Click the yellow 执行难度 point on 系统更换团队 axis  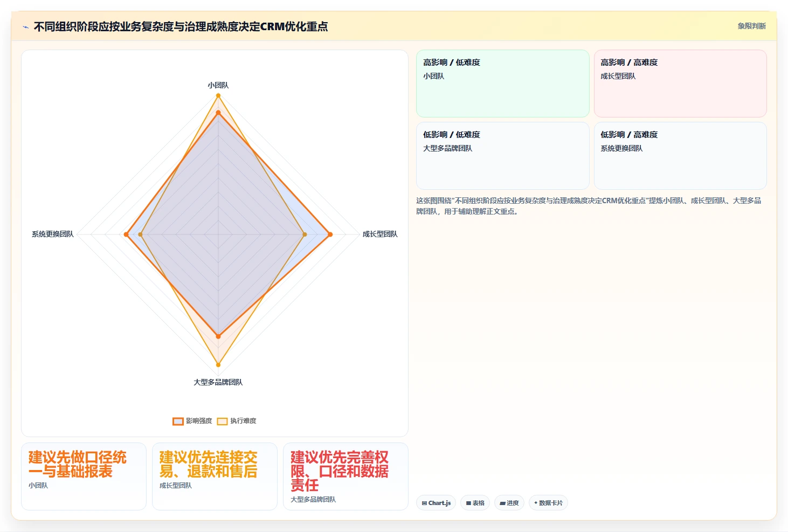tap(141, 234)
